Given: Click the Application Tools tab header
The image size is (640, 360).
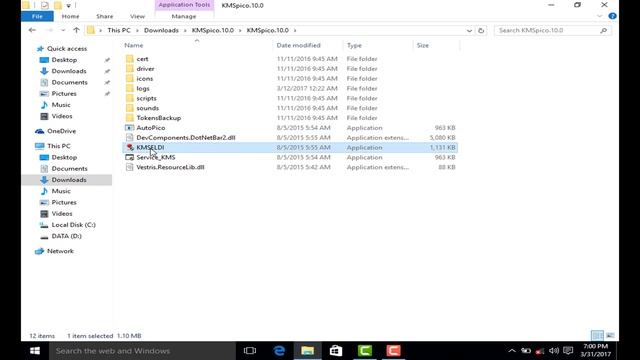Looking at the screenshot, I should click(x=184, y=5).
